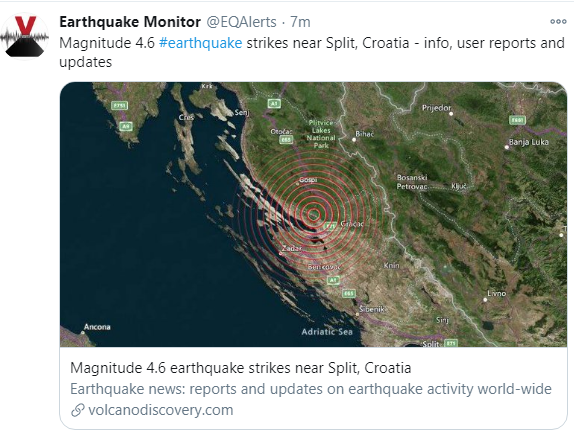Click the E65 road badge near Otočac

286,140
